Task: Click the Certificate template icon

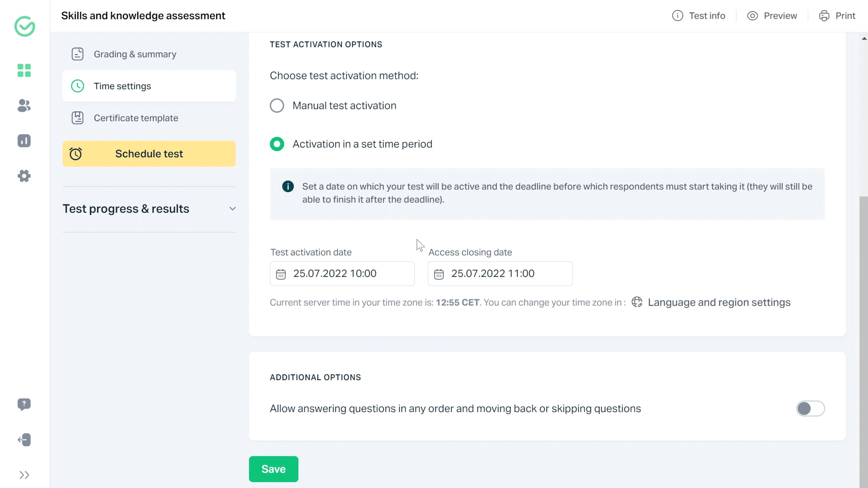Action: tap(78, 117)
